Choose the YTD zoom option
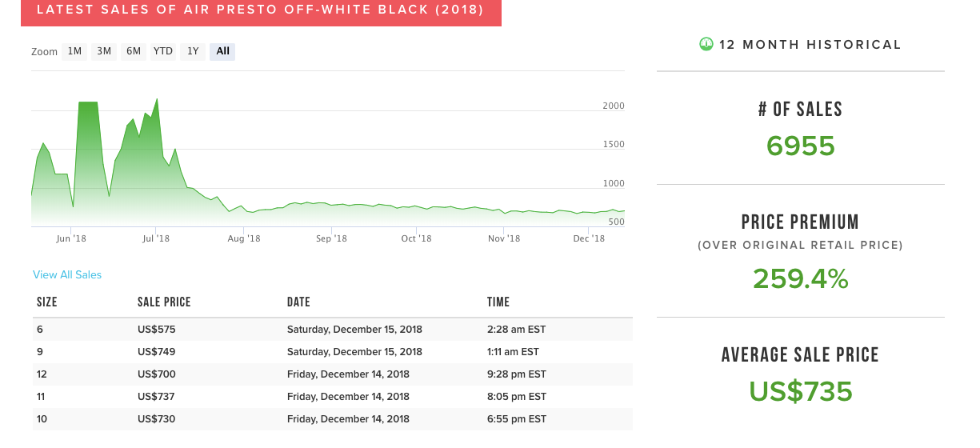Screen dimensions: 980x448 pos(163,51)
